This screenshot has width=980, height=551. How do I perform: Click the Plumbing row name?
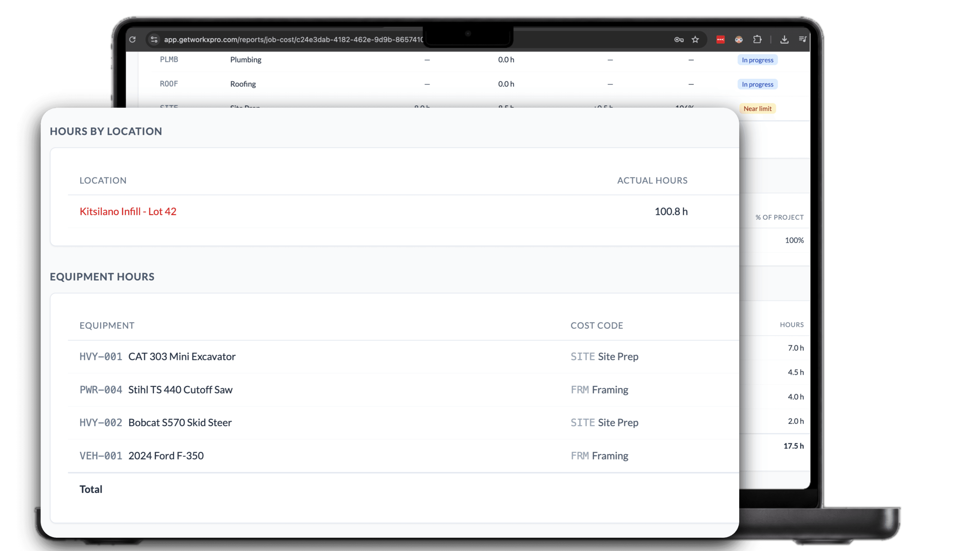(246, 60)
